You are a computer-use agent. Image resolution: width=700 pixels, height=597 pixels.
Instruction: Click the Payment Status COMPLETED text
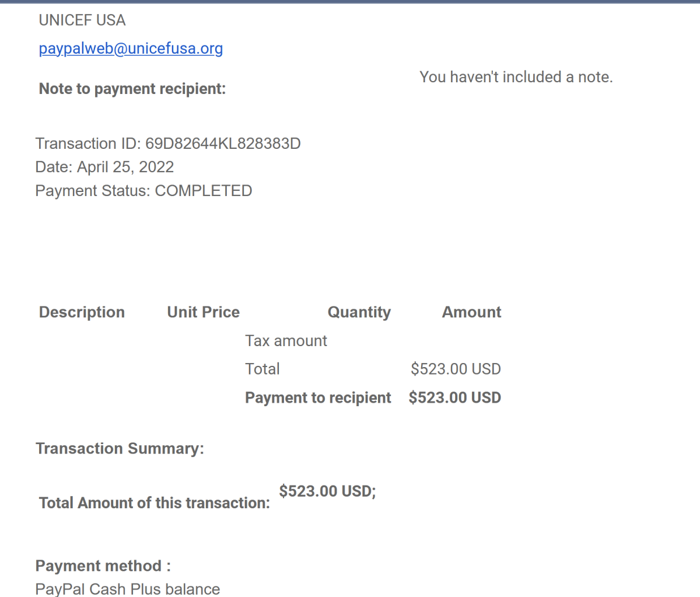(x=143, y=191)
